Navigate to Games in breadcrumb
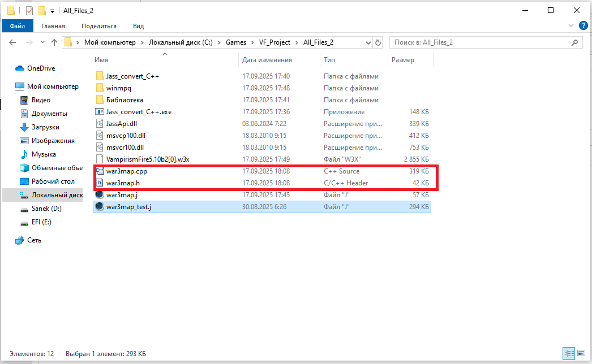The width and height of the screenshot is (592, 364). (236, 42)
